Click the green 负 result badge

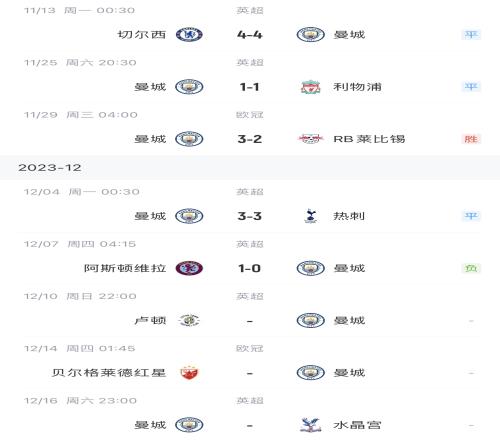(x=471, y=268)
